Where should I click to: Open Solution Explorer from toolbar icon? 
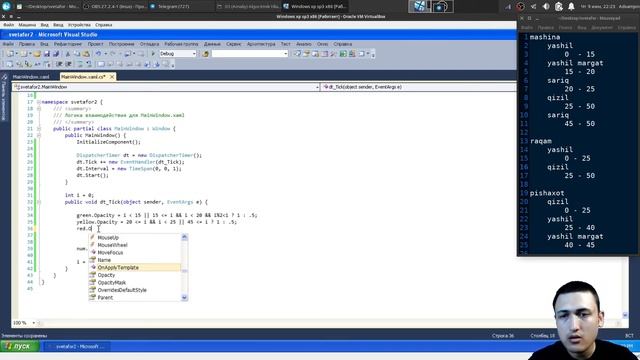[x=297, y=54]
